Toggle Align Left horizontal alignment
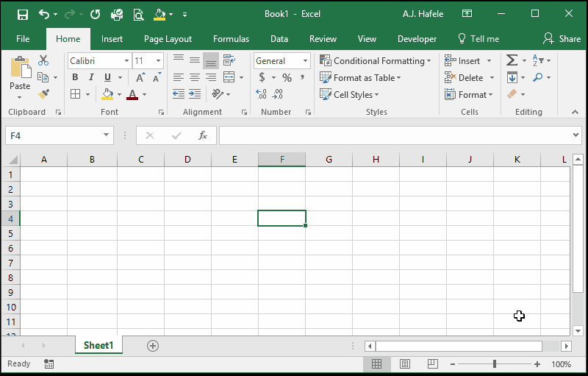The height and width of the screenshot is (376, 588). tap(179, 77)
